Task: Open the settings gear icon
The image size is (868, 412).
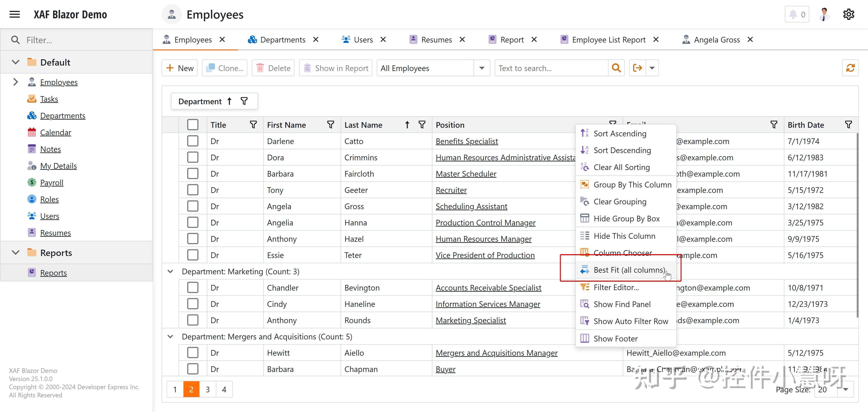Action: click(x=849, y=14)
